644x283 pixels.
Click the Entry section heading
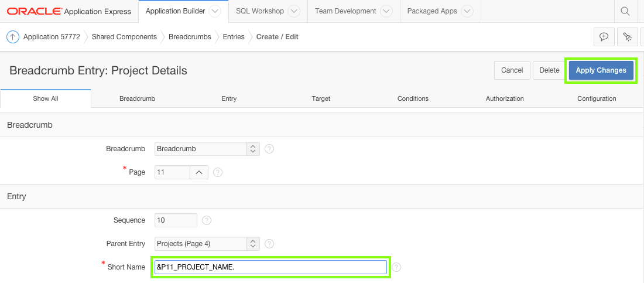coord(16,197)
